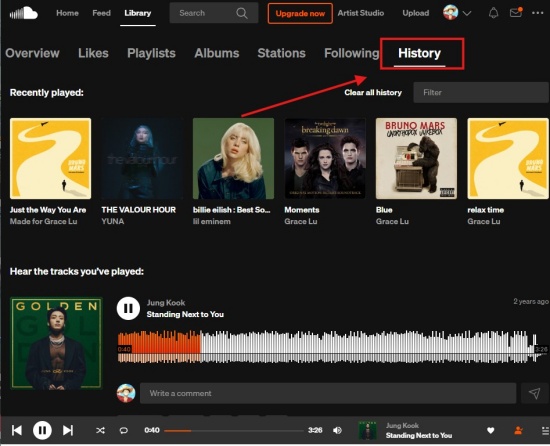Switch to Stations tab
This screenshot has width=550, height=446.
point(281,53)
